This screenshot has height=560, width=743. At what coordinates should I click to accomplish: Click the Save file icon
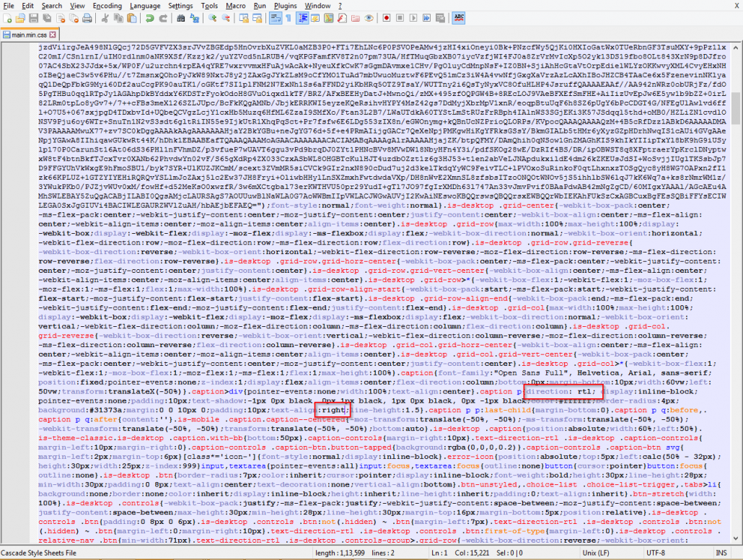(x=33, y=17)
